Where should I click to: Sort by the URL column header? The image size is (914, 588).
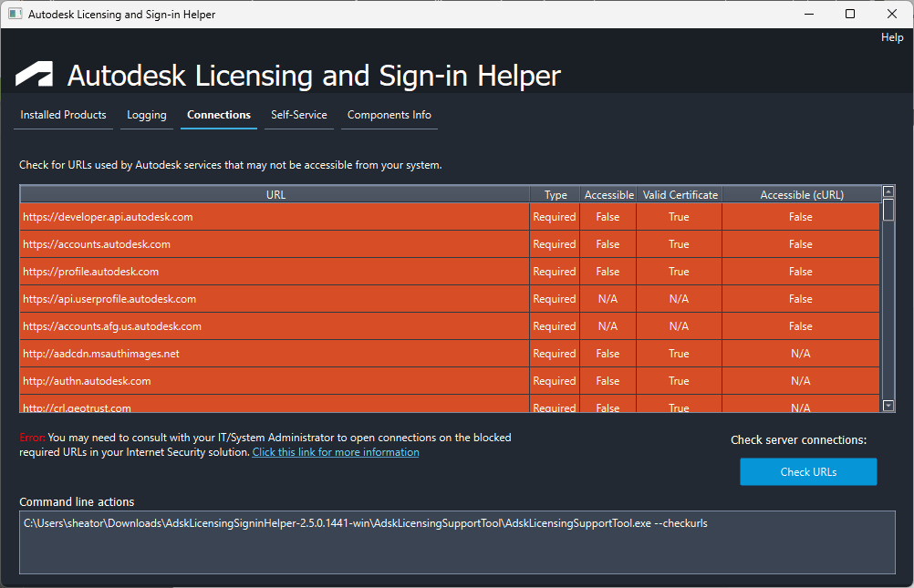275,195
